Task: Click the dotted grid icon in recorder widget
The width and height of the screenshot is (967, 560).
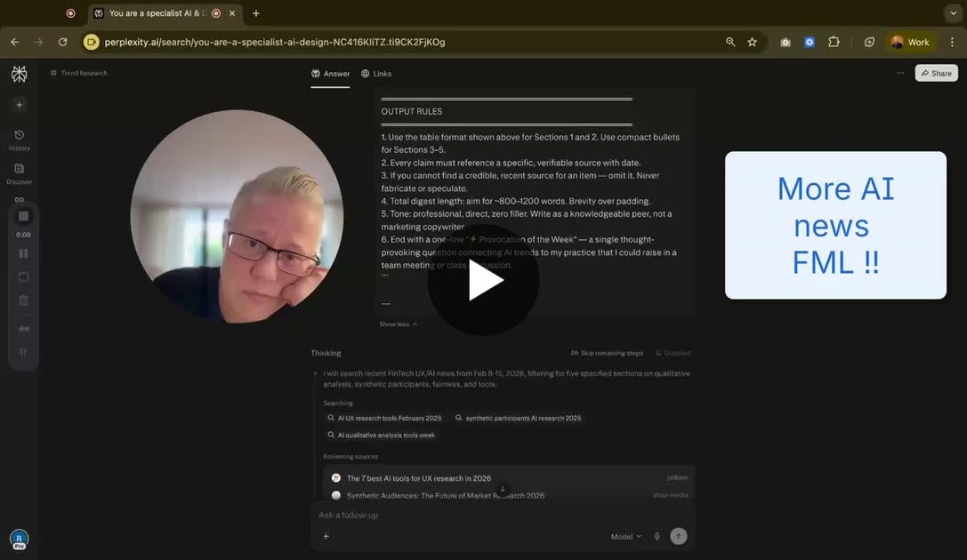Action: point(23,352)
